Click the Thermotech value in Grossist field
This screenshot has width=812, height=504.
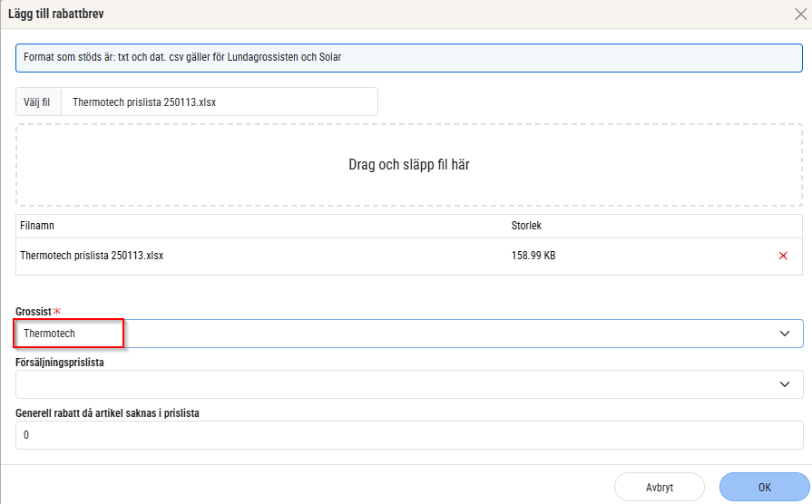(x=50, y=334)
